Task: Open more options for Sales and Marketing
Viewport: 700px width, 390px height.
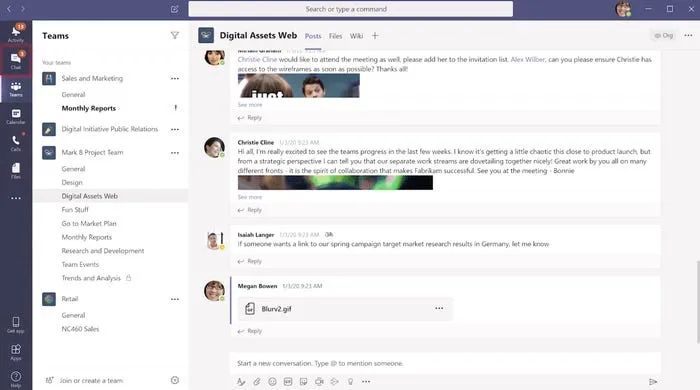Action: (x=175, y=79)
